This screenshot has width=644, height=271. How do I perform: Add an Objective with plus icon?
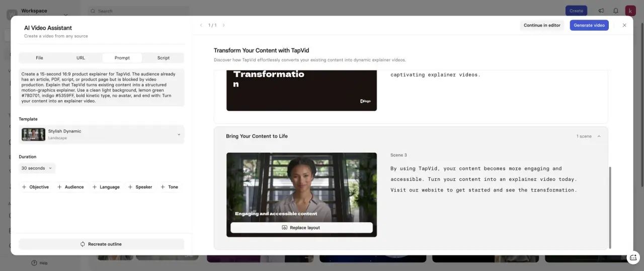(35, 187)
